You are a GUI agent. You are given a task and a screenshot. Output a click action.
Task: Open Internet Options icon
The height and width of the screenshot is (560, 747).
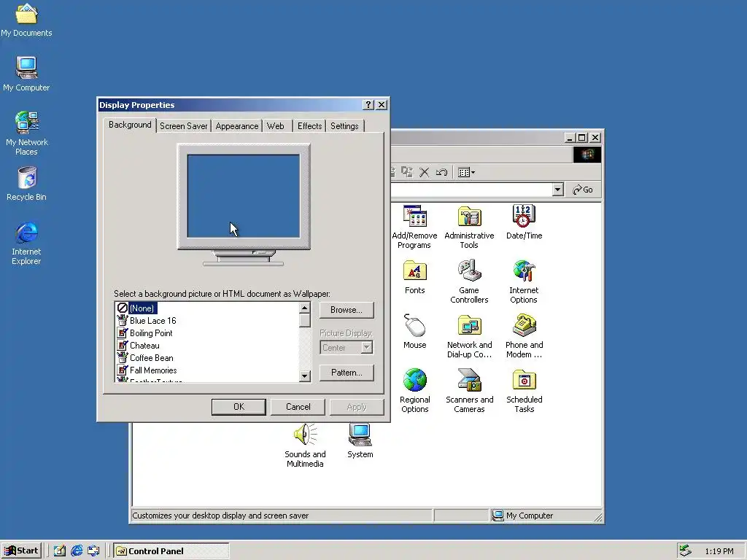tap(524, 271)
